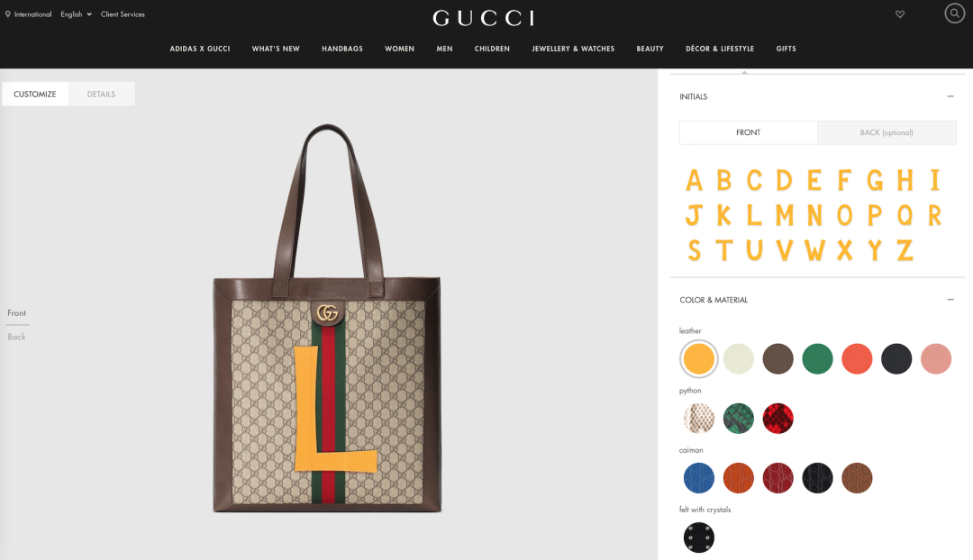973x560 pixels.
Task: Open the wishlist heart icon
Action: coord(900,14)
